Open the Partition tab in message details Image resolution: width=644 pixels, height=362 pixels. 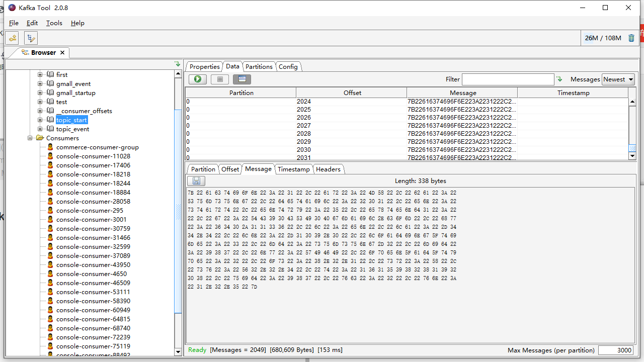point(203,169)
